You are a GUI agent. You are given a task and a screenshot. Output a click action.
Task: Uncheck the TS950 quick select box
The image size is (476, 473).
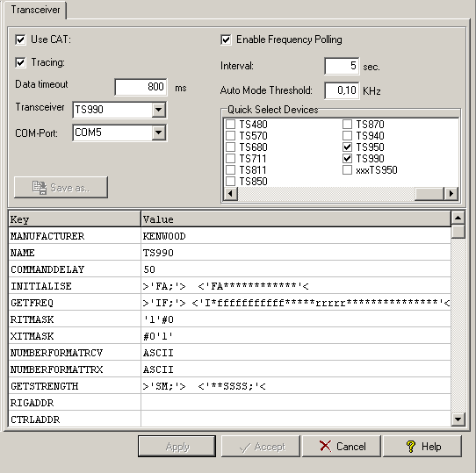pos(347,147)
